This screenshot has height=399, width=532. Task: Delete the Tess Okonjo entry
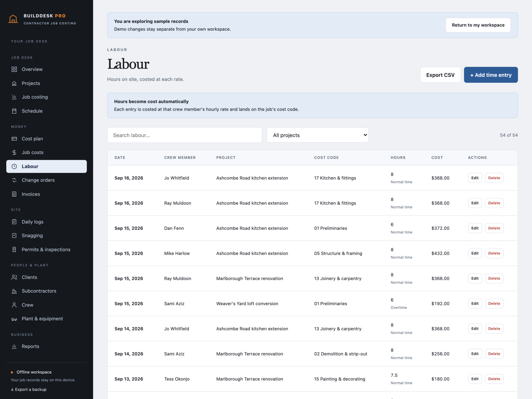494,379
